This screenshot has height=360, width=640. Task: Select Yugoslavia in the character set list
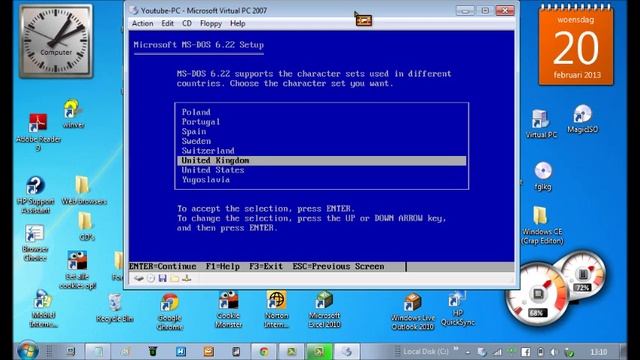click(206, 180)
